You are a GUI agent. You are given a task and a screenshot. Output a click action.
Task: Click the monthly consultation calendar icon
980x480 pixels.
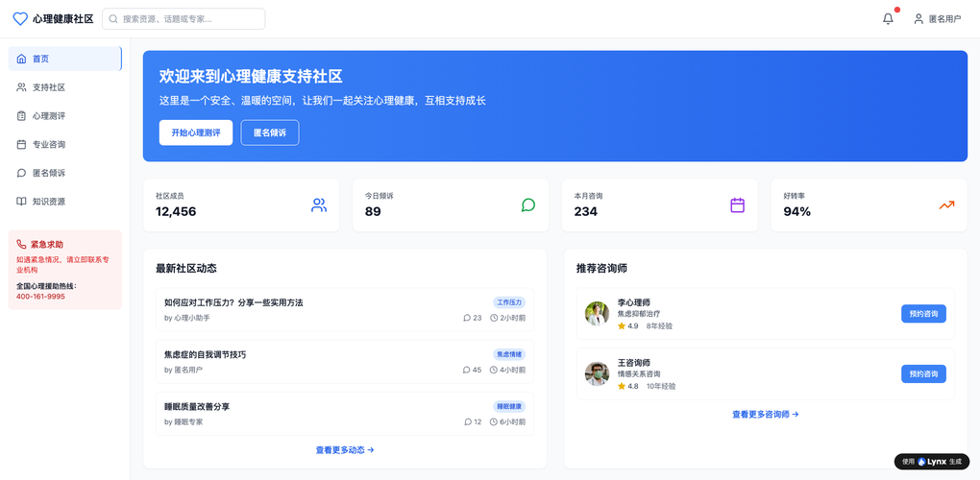[737, 204]
